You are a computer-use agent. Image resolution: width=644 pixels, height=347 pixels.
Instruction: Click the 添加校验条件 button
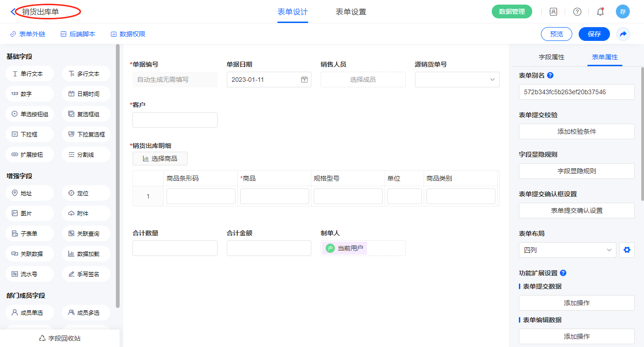tap(576, 131)
